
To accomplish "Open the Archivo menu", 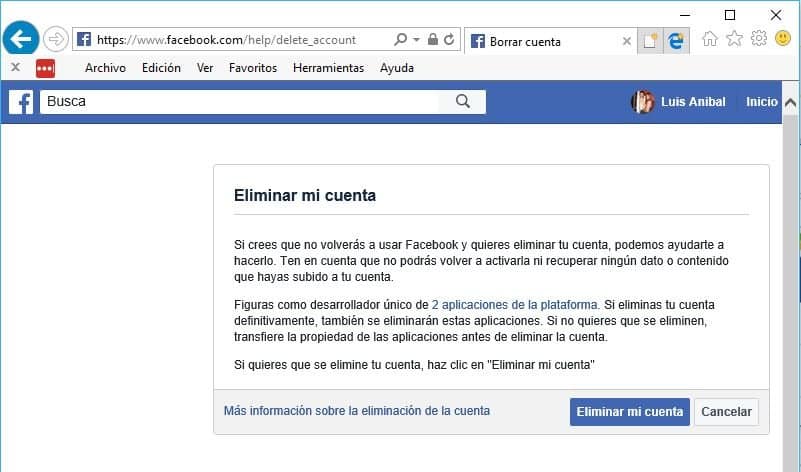I will (x=105, y=68).
